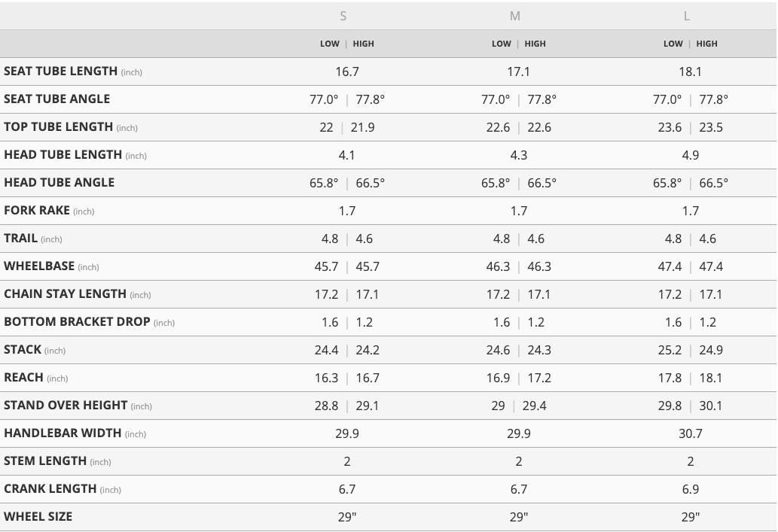The height and width of the screenshot is (532, 778).
Task: Select the size M stem length value
Action: pos(518,461)
